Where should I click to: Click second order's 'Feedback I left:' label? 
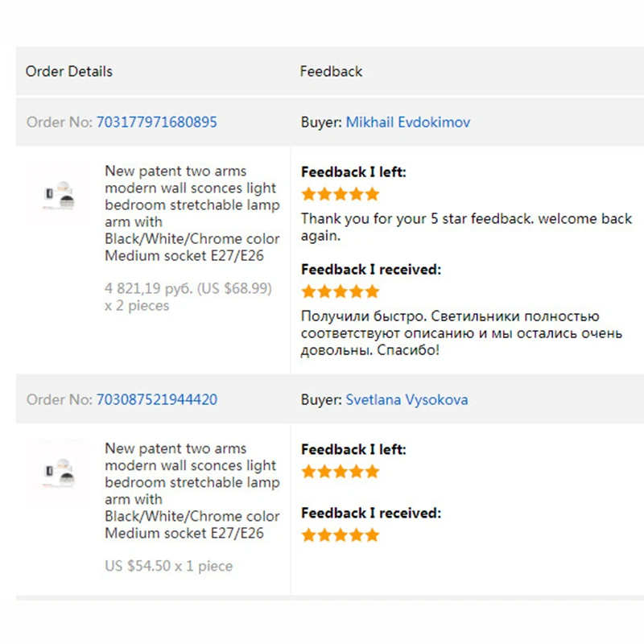pos(353,449)
